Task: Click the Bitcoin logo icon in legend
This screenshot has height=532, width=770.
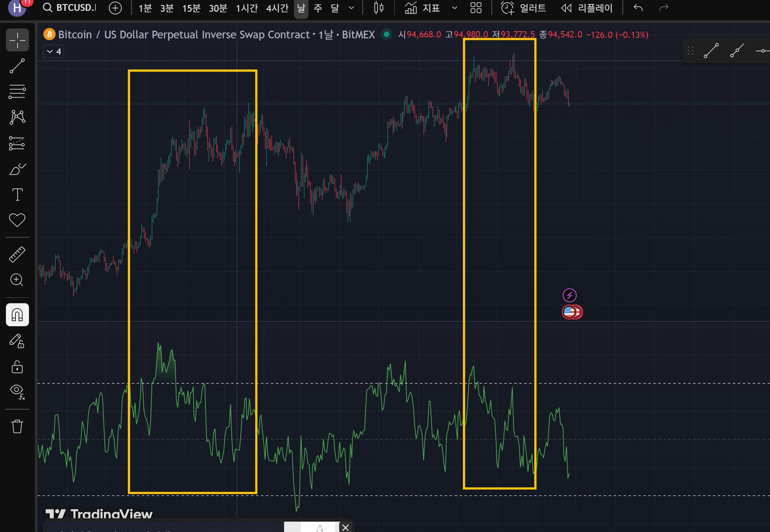Action: tap(49, 34)
